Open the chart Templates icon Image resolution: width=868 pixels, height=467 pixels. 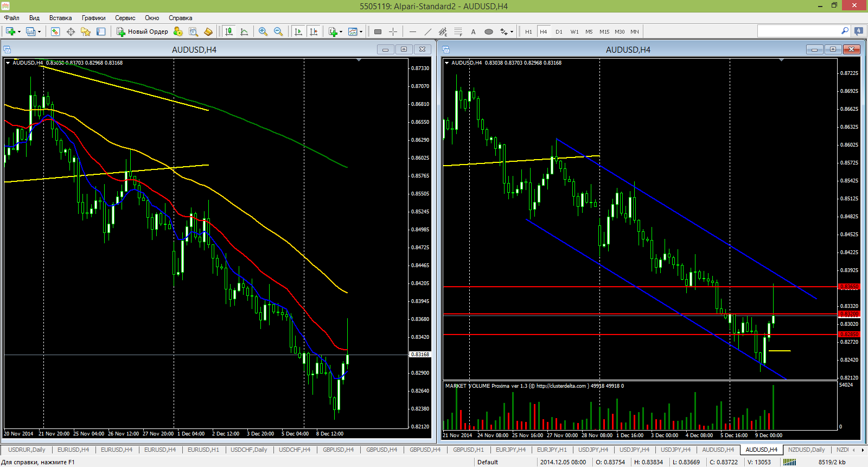[353, 31]
